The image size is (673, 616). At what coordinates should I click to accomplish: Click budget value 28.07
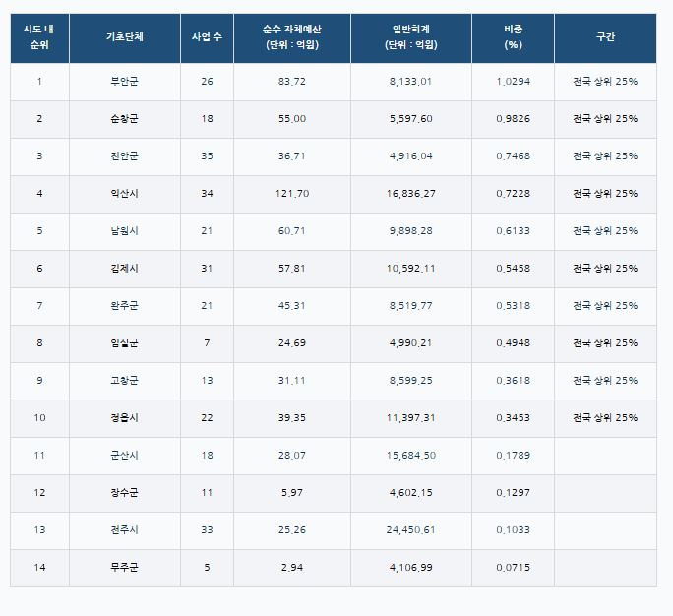(x=292, y=455)
